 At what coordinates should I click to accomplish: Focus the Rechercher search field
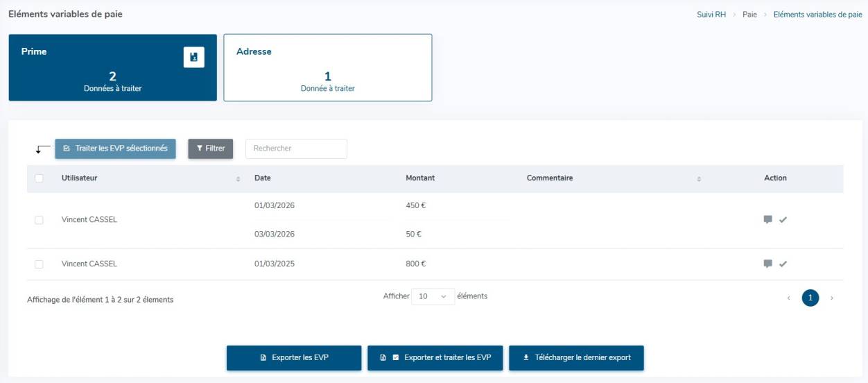click(x=296, y=148)
